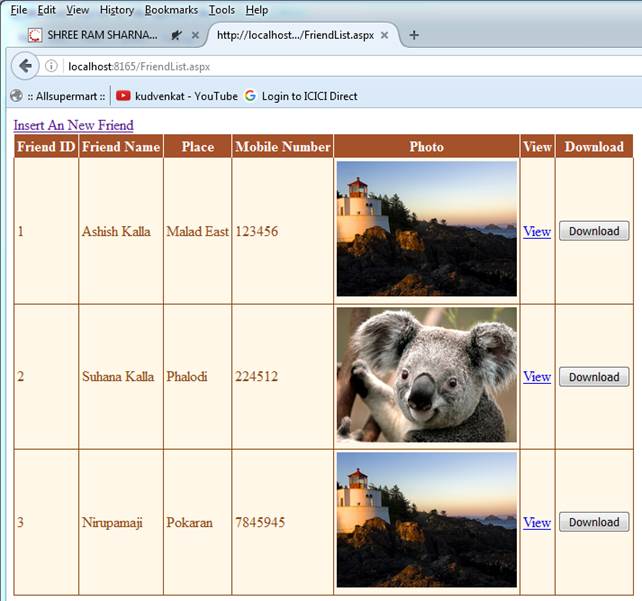
Task: Download Nirupamaji's photo
Action: point(594,522)
